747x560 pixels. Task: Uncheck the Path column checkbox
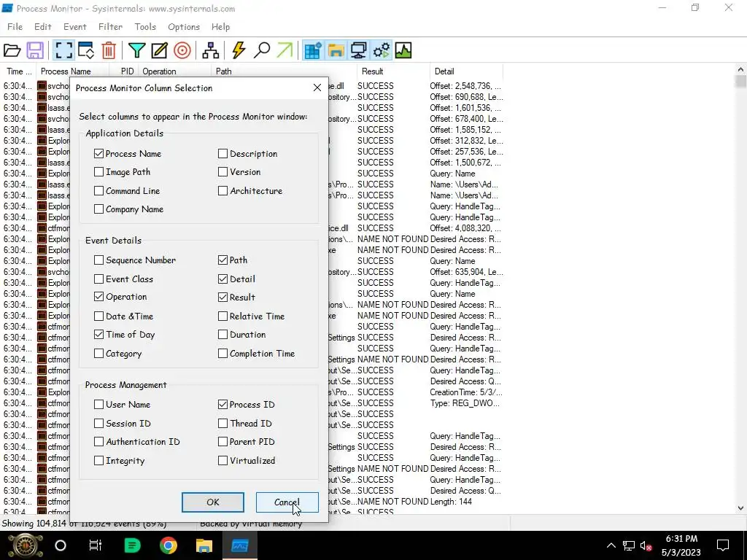coord(222,260)
